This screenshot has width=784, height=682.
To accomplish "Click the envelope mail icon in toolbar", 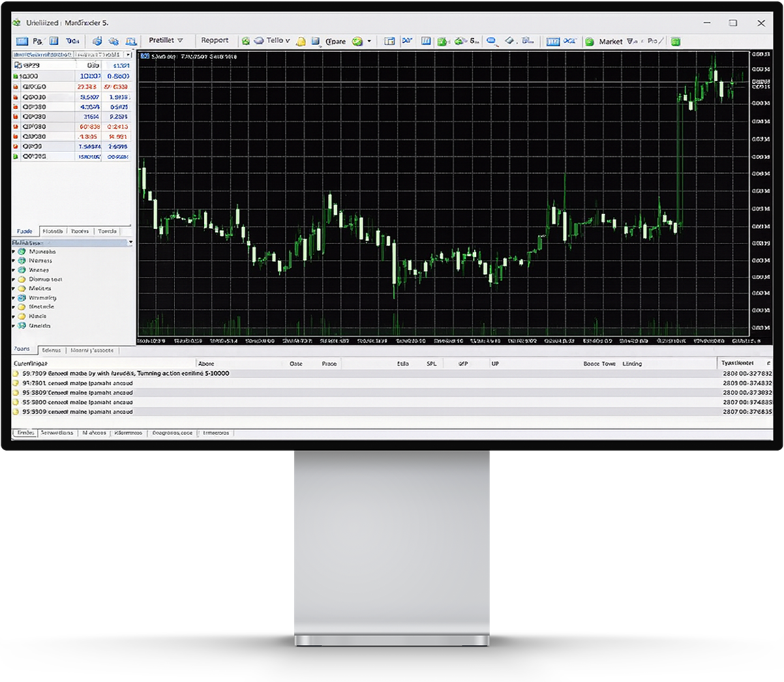I will click(x=300, y=40).
